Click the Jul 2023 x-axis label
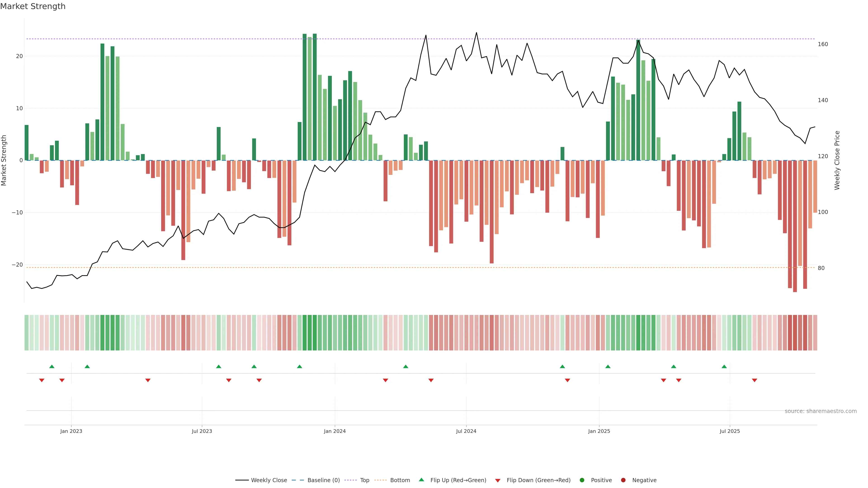 (x=202, y=431)
